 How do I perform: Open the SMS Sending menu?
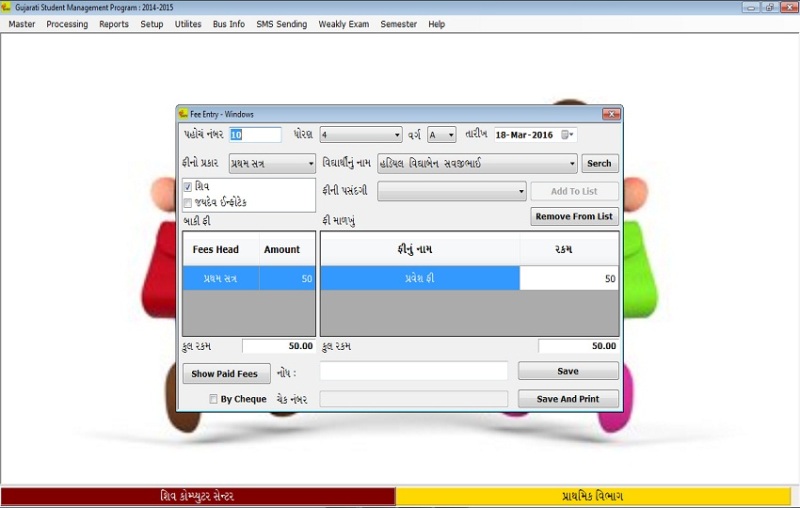281,24
